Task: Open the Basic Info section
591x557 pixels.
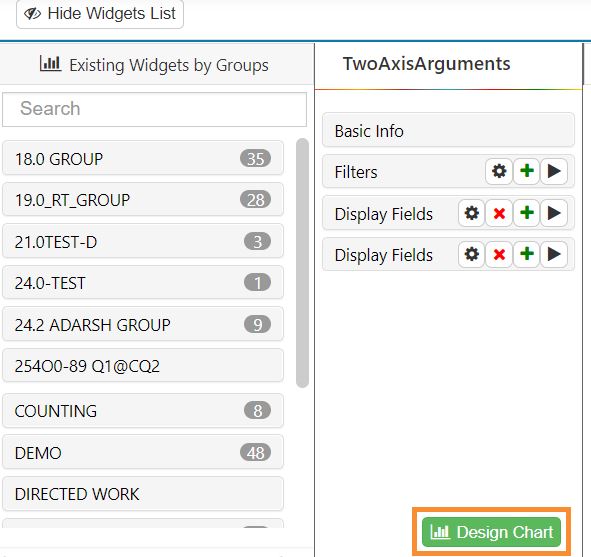Action: point(448,131)
